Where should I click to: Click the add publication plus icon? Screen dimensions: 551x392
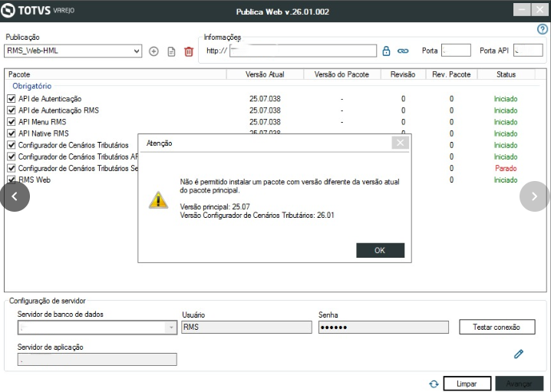[153, 51]
